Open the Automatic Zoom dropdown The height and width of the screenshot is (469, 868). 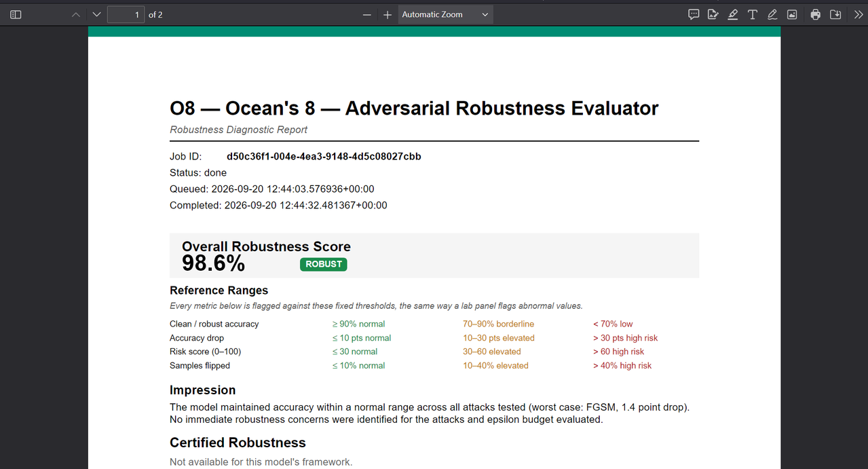click(445, 14)
